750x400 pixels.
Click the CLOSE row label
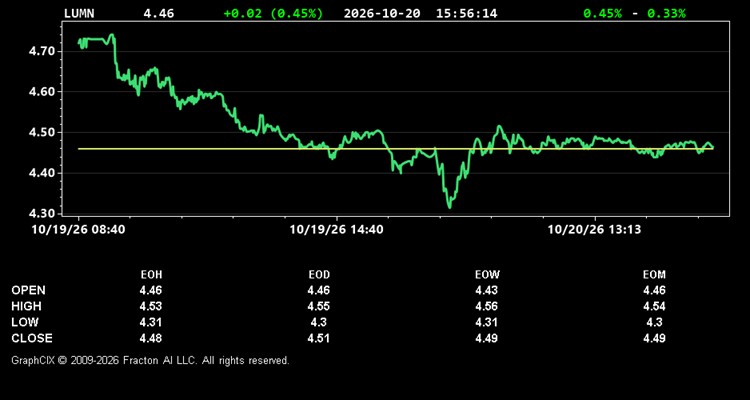[32, 338]
